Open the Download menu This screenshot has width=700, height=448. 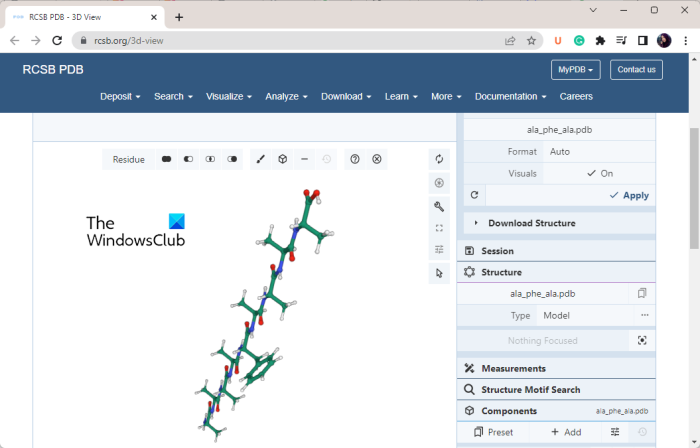(346, 96)
